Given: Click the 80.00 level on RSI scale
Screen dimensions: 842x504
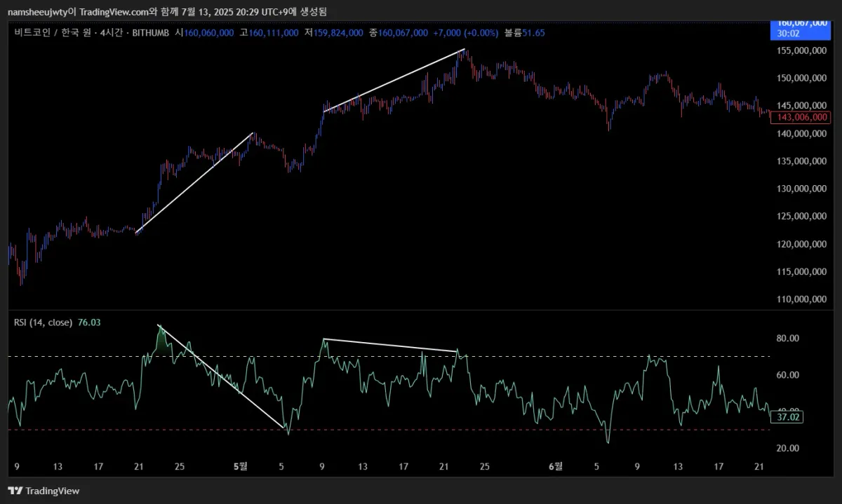Looking at the screenshot, I should (x=787, y=339).
